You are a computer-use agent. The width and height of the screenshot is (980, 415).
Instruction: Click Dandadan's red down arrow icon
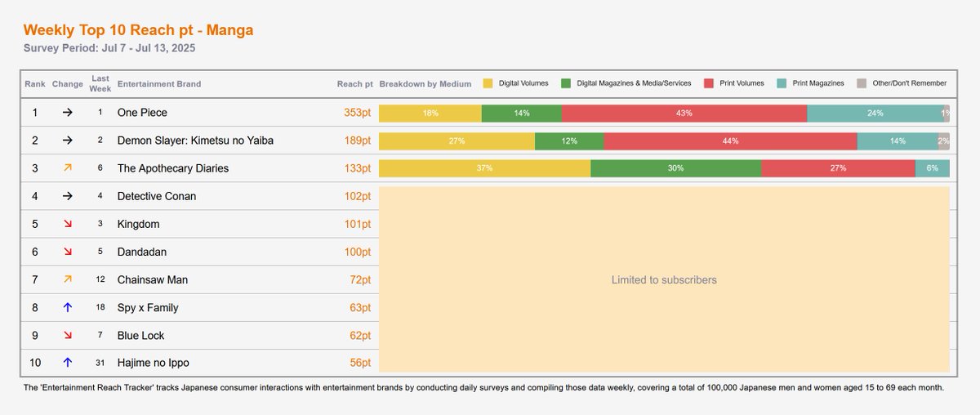pyautogui.click(x=68, y=252)
